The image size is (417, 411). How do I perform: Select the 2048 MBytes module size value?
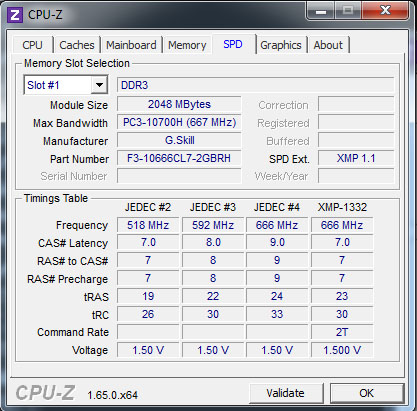pos(179,104)
